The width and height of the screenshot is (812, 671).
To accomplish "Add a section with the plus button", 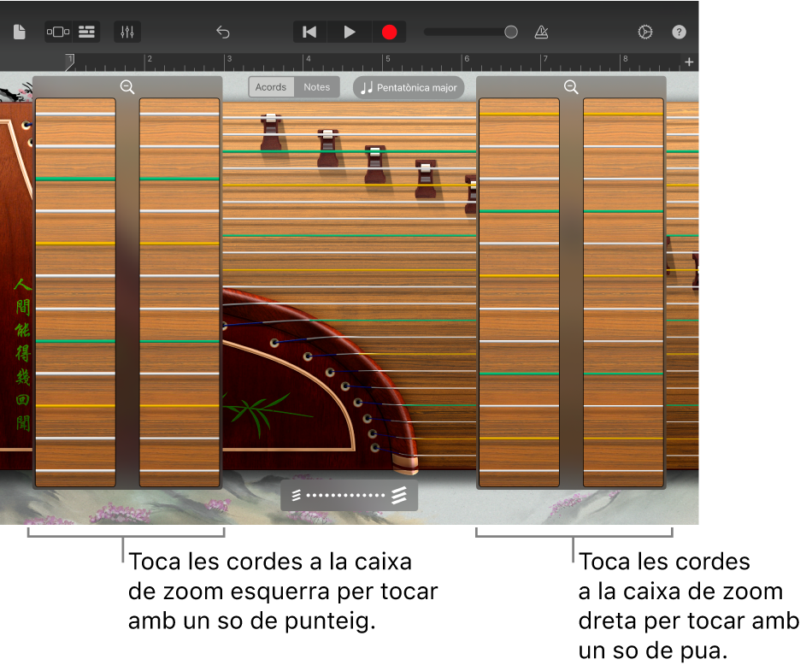I will tap(689, 62).
